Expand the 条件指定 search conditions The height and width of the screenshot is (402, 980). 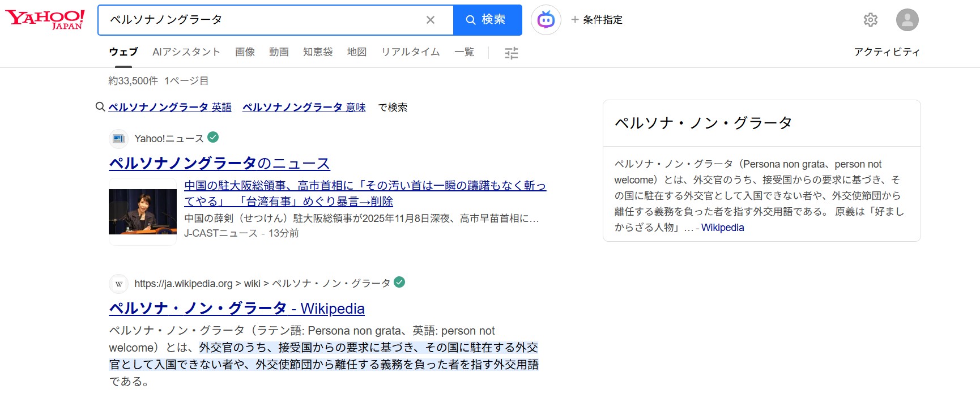click(597, 20)
